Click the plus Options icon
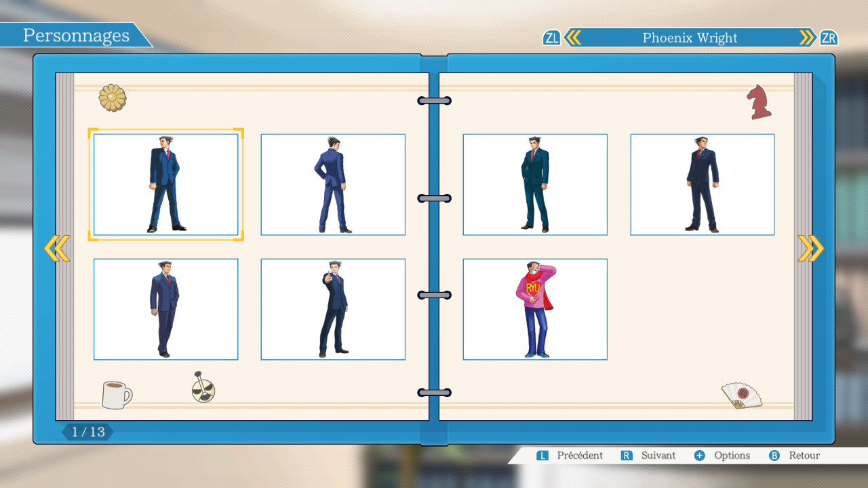The height and width of the screenshot is (488, 868). [699, 455]
